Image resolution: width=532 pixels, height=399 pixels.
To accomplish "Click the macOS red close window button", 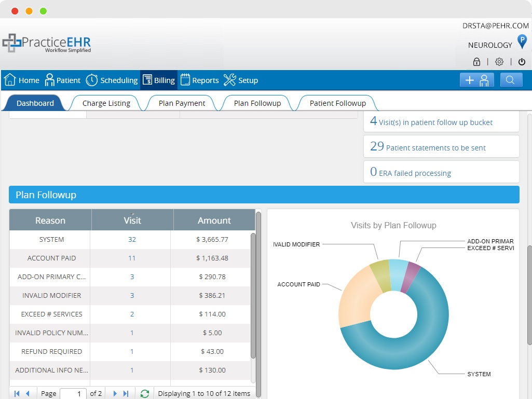I will (x=15, y=11).
